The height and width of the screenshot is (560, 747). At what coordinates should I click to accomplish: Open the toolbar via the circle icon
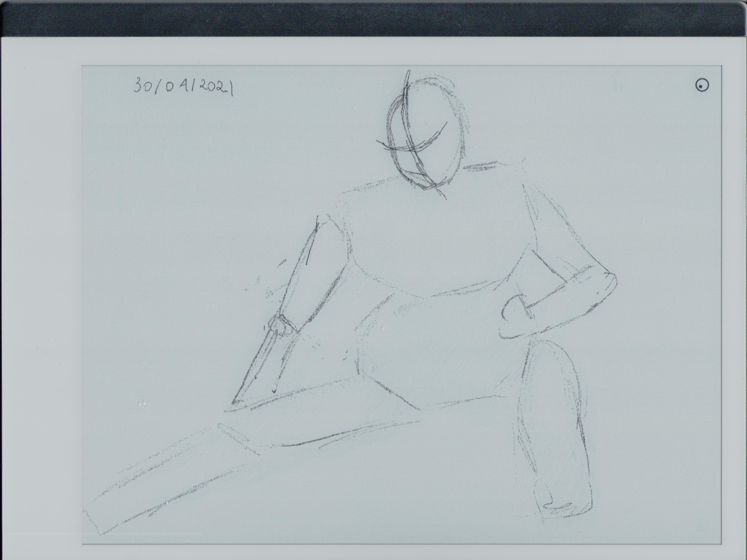click(x=702, y=85)
